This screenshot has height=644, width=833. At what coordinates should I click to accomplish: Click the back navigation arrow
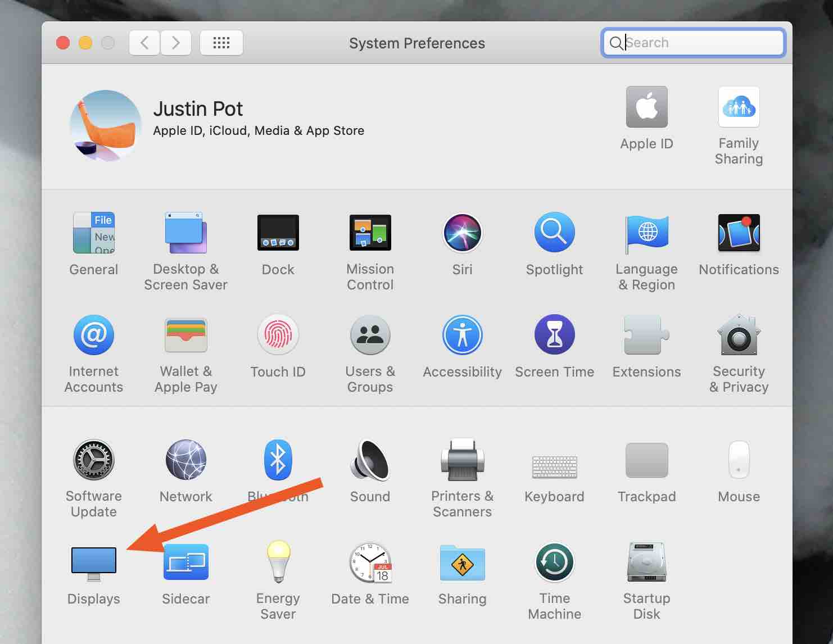coord(144,43)
